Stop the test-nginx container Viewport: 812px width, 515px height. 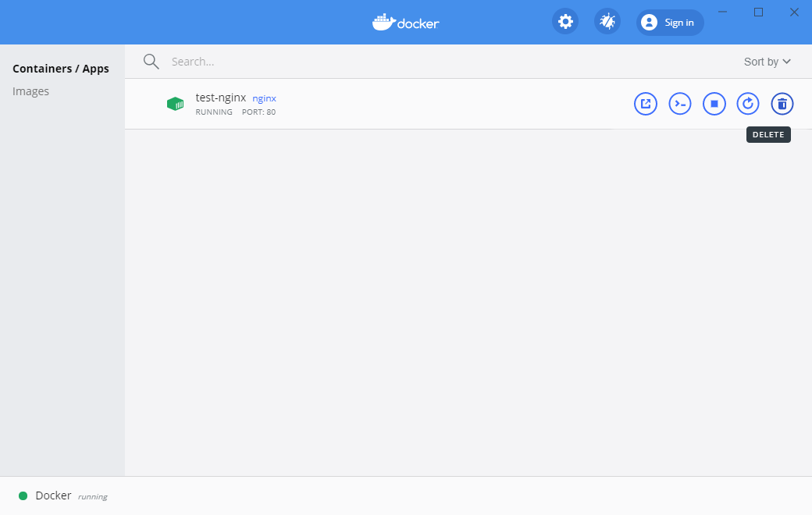click(714, 104)
